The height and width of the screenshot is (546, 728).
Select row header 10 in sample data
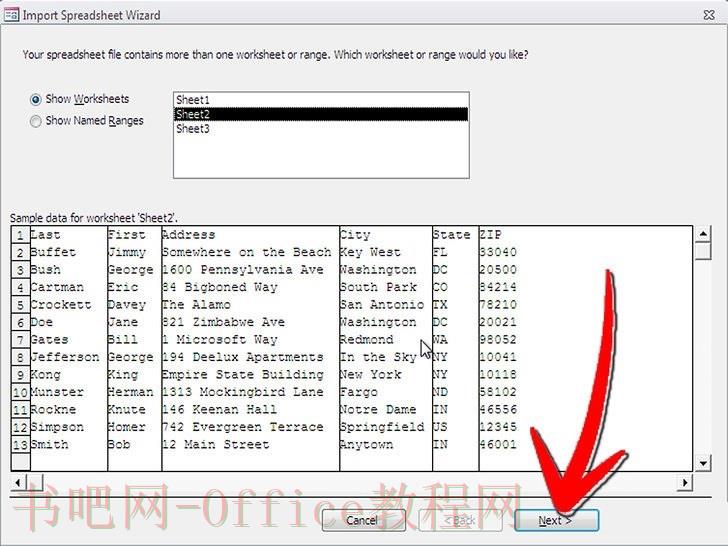click(20, 392)
